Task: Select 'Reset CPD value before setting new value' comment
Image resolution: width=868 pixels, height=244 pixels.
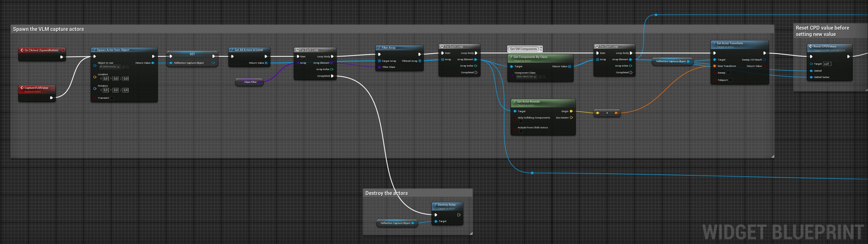Action: tap(822, 31)
